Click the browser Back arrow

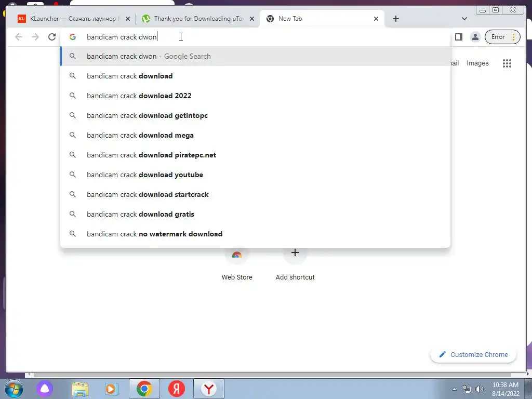[19, 37]
